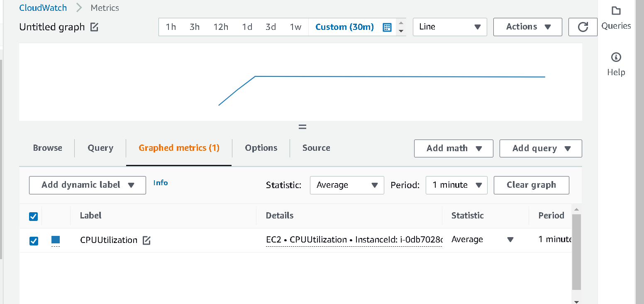Open the Help info icon
644x304 pixels.
click(x=616, y=57)
